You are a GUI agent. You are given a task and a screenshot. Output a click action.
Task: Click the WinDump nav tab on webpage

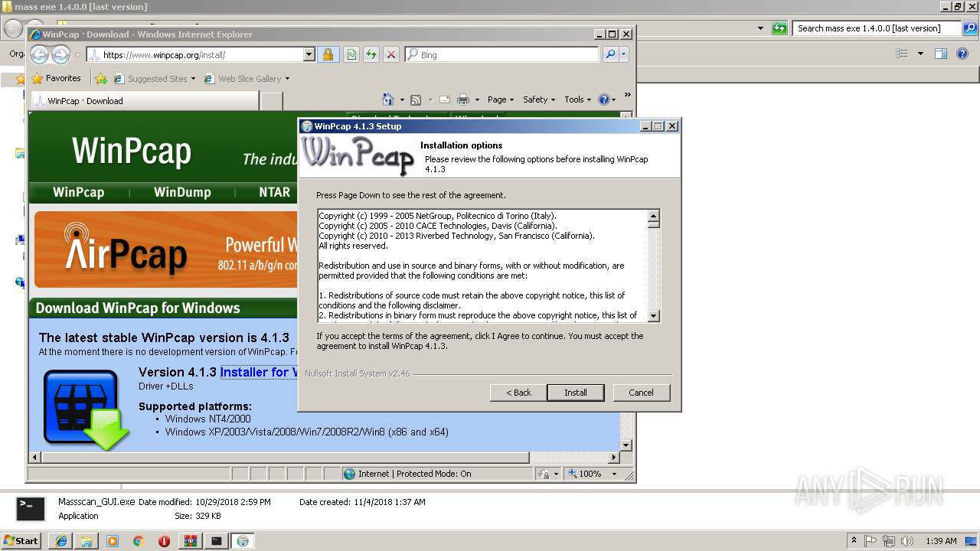pyautogui.click(x=182, y=192)
